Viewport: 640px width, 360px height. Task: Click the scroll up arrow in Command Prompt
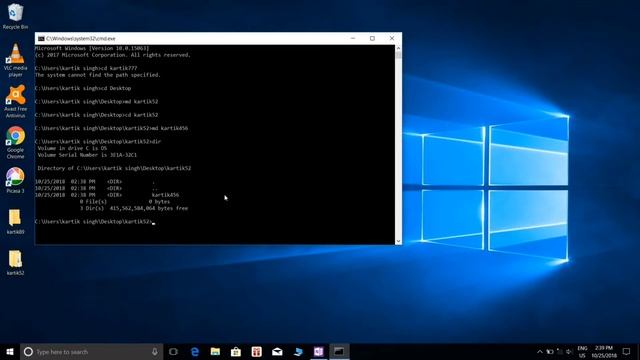point(398,48)
